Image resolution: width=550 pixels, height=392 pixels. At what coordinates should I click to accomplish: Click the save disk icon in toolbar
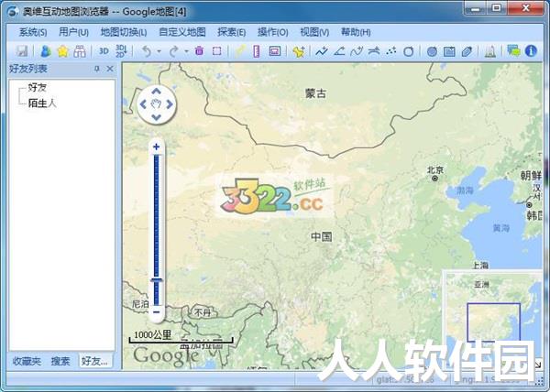point(22,51)
